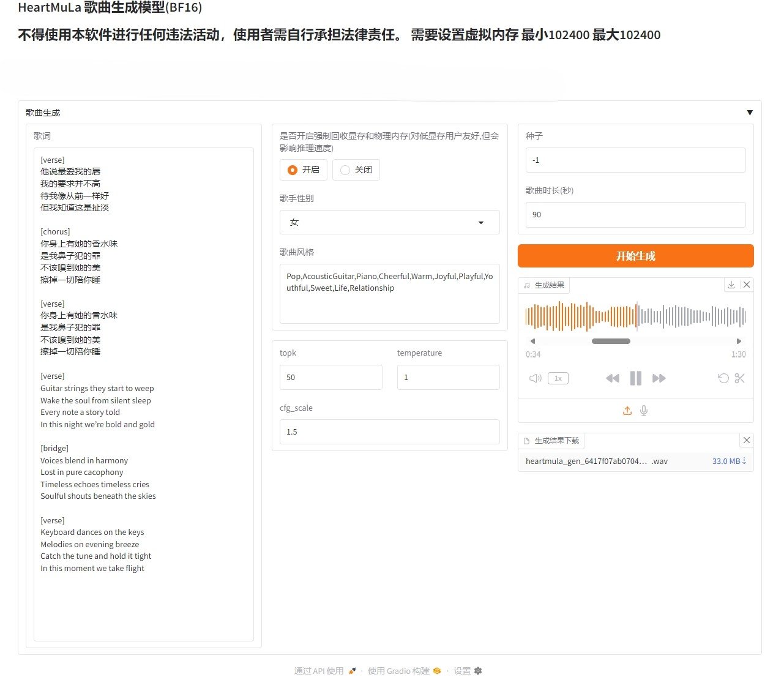This screenshot has width=784, height=680.
Task: Select the 开启 radio button for memory recycling
Action: [x=293, y=170]
